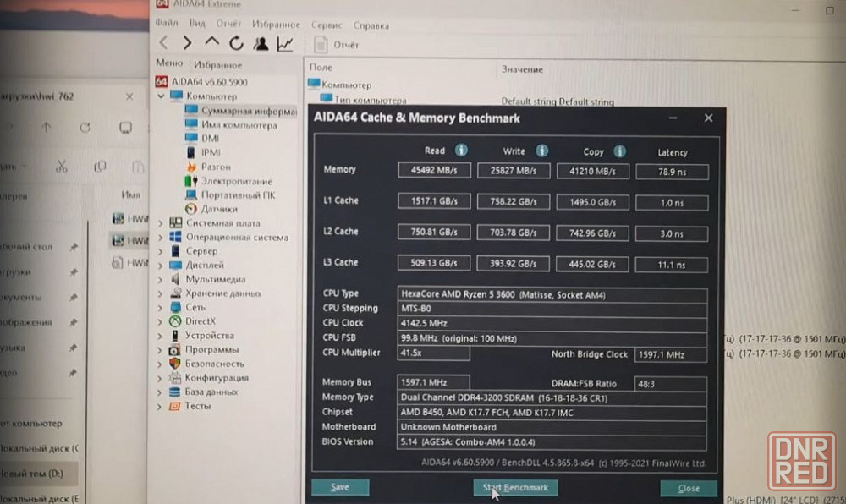The height and width of the screenshot is (504, 846).
Task: Click L3 Cache Copy value 445.02 GB/s
Action: click(x=592, y=264)
